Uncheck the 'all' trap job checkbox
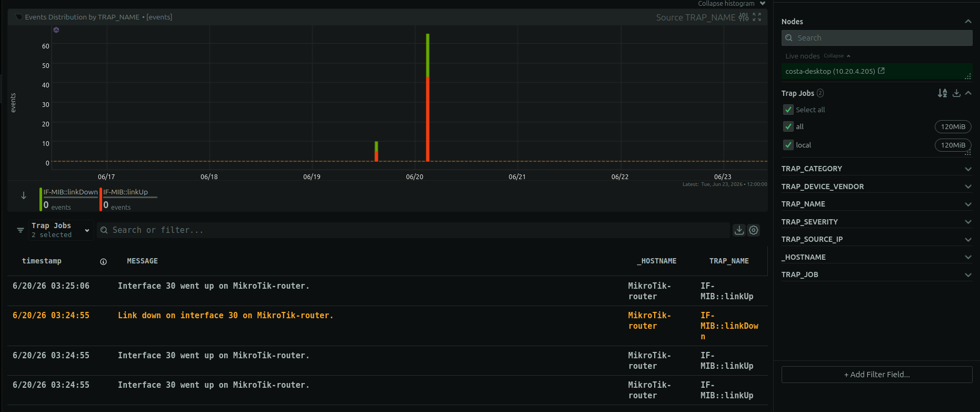The image size is (980, 412). click(788, 126)
